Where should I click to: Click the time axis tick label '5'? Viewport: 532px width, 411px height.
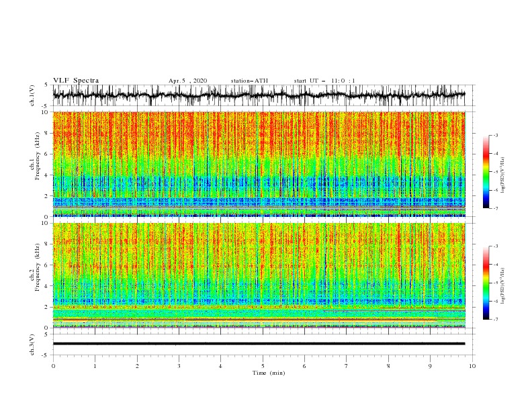point(263,366)
